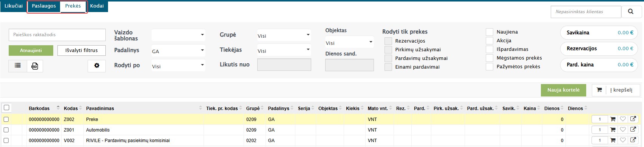Sort by Barkodas column arrows
The image size is (644, 147).
pyautogui.click(x=58, y=108)
